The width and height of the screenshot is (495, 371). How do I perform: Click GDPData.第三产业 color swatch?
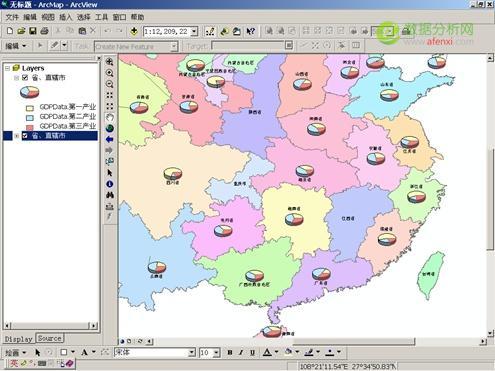pyautogui.click(x=30, y=127)
